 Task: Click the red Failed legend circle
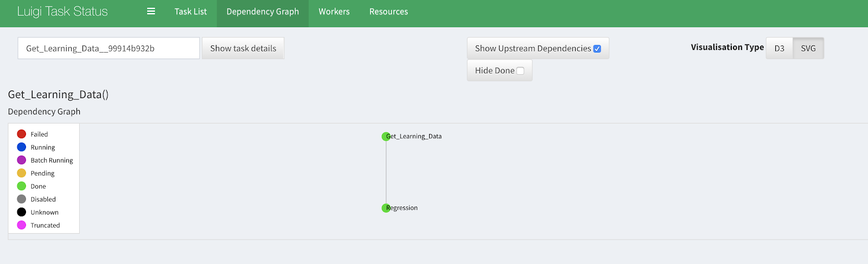(x=22, y=134)
